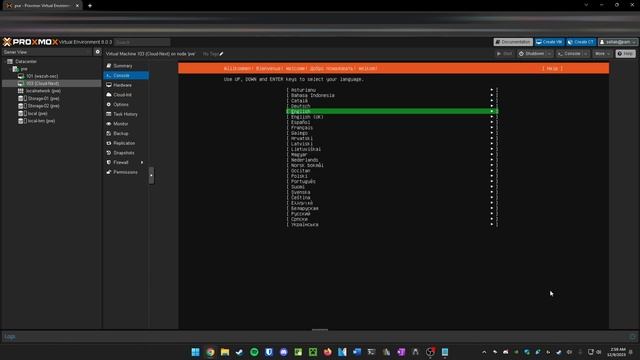640x360 pixels.
Task: Select Nederlands in the installer language list
Action: (392, 160)
